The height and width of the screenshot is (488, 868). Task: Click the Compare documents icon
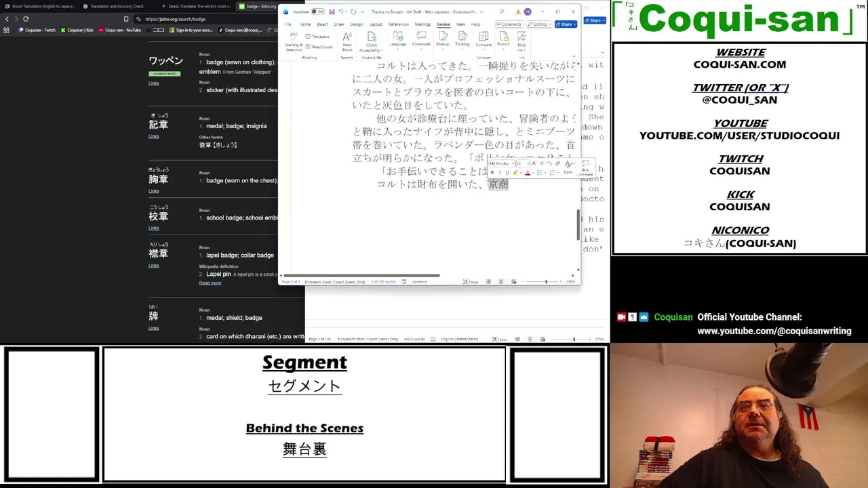click(x=484, y=39)
